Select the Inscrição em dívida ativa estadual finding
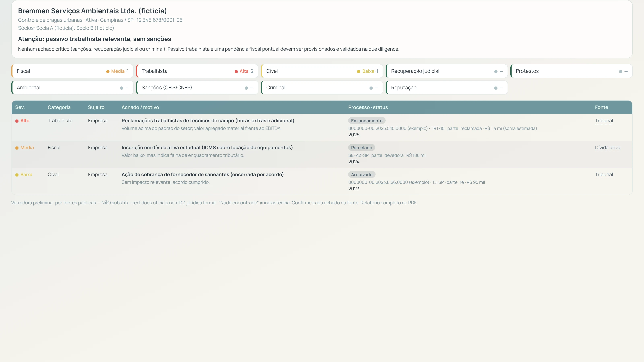The image size is (644, 362). click(207, 148)
